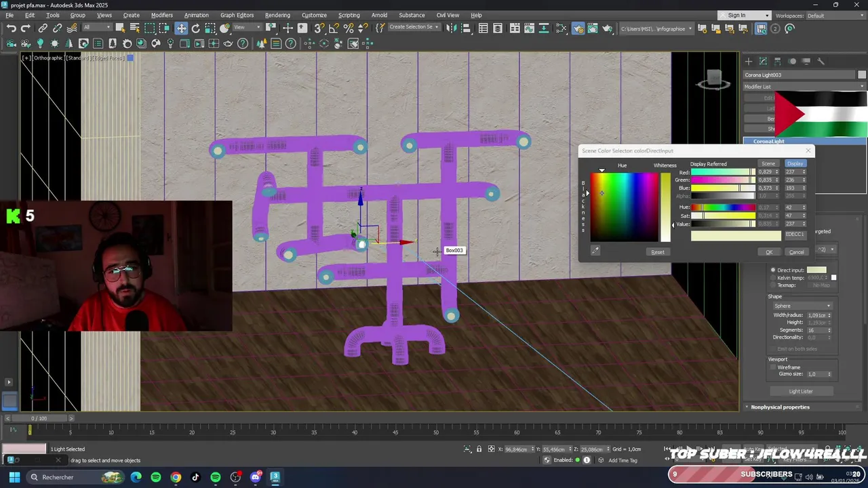
Task: Click the Redo arrow icon
Action: (x=25, y=28)
